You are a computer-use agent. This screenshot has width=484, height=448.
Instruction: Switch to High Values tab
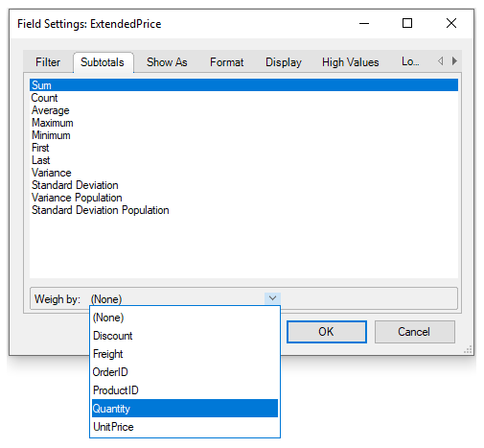(350, 62)
